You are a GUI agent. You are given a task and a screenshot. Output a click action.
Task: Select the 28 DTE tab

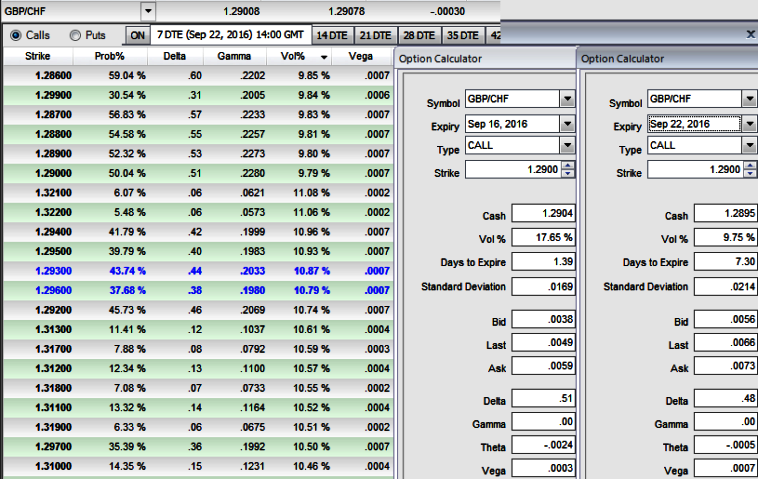point(420,35)
